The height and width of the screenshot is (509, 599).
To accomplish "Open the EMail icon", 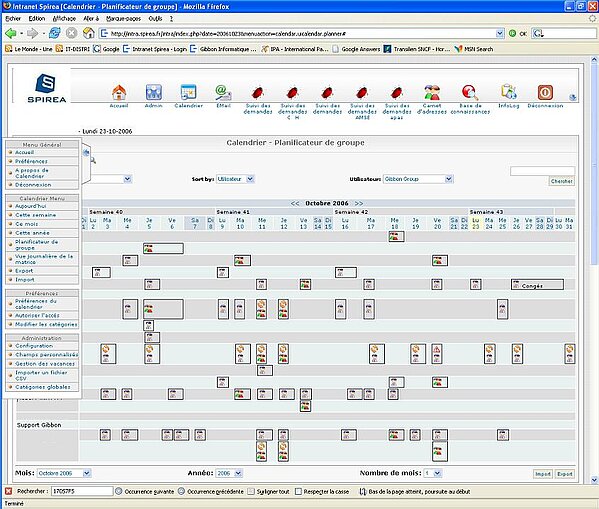I will (x=223, y=92).
